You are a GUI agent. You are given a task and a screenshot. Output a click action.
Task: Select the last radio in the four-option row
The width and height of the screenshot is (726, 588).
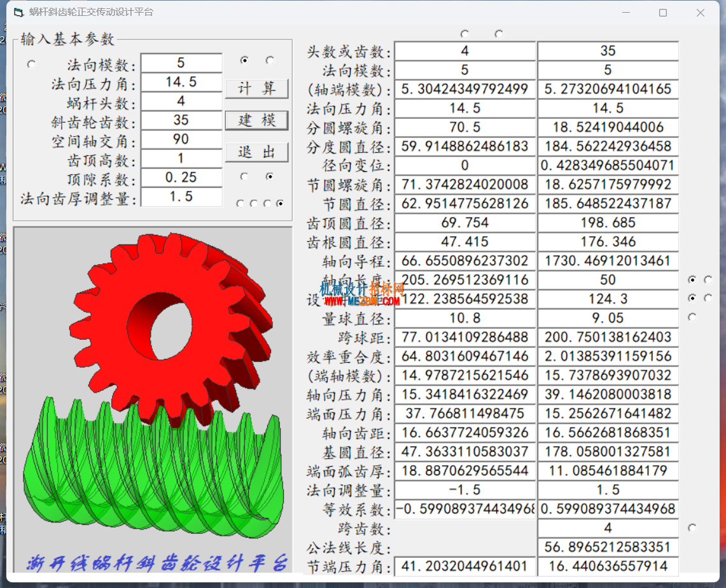pos(280,203)
